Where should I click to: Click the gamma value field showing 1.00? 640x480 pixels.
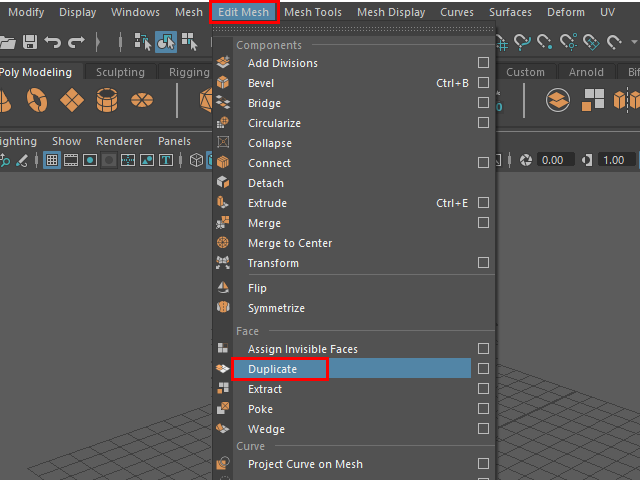click(x=613, y=160)
